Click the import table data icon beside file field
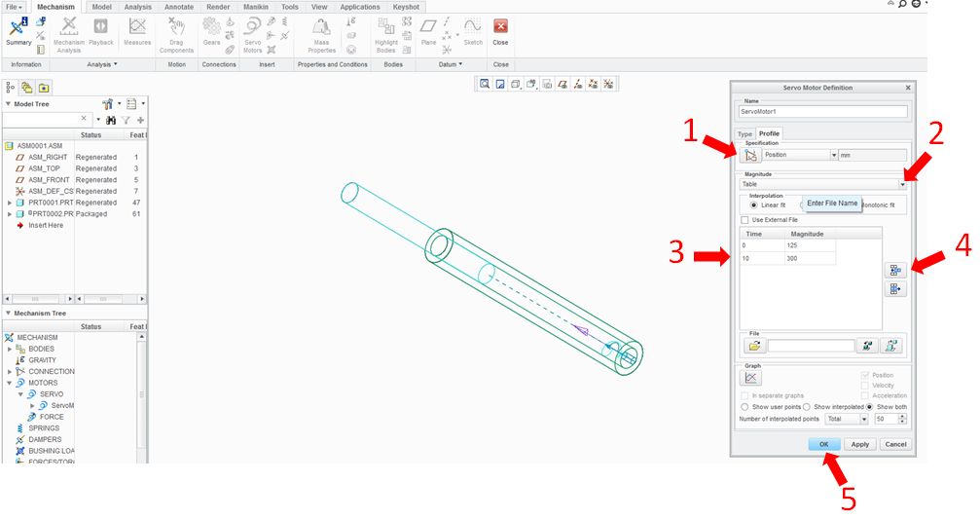The width and height of the screenshot is (980, 519). (866, 345)
